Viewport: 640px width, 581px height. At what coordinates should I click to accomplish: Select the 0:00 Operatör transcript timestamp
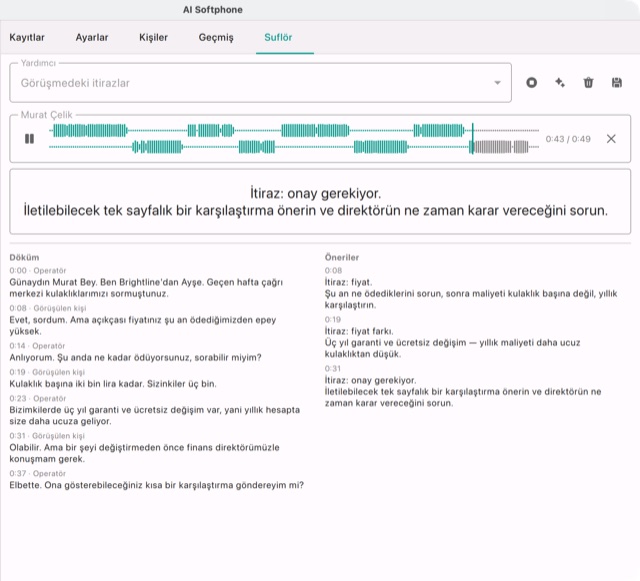[x=38, y=270]
